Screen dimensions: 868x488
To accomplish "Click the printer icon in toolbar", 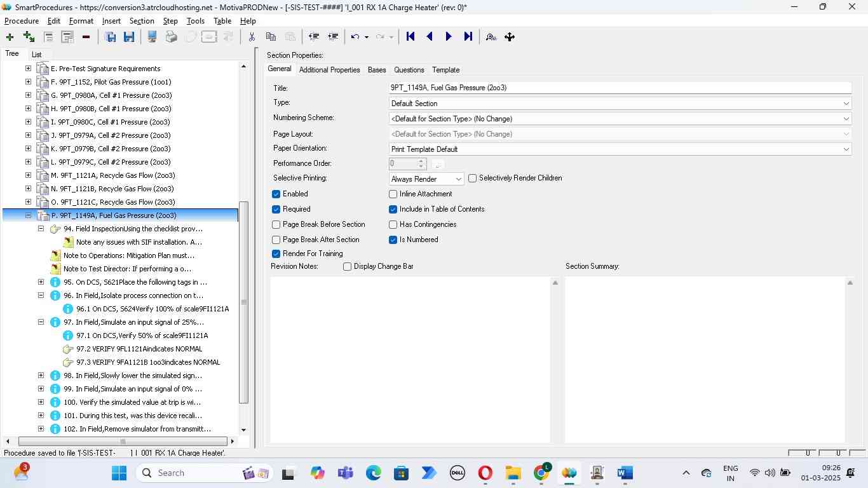I will pyautogui.click(x=171, y=37).
